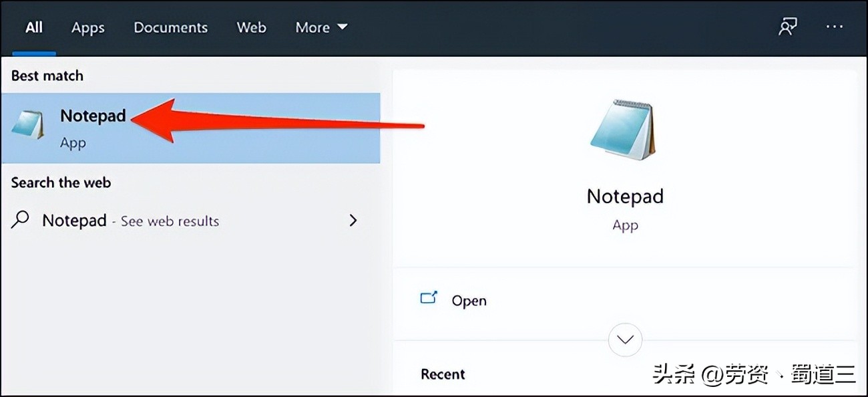Click the Notepad icon in Best match
This screenshot has height=397, width=868.
pos(28,125)
